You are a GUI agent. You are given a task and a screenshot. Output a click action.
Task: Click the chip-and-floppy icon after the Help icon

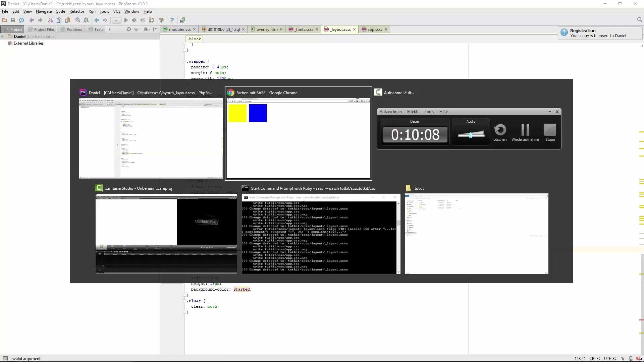[182, 20]
